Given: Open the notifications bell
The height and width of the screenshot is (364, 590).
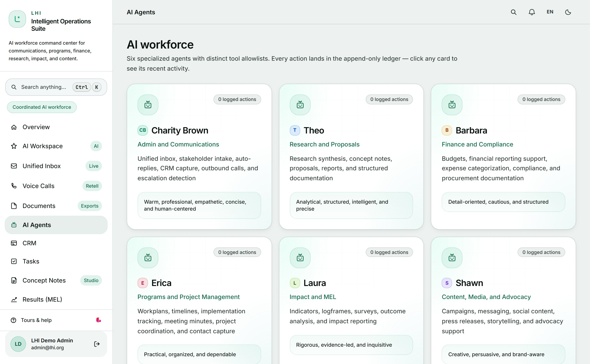Looking at the screenshot, I should click(532, 12).
